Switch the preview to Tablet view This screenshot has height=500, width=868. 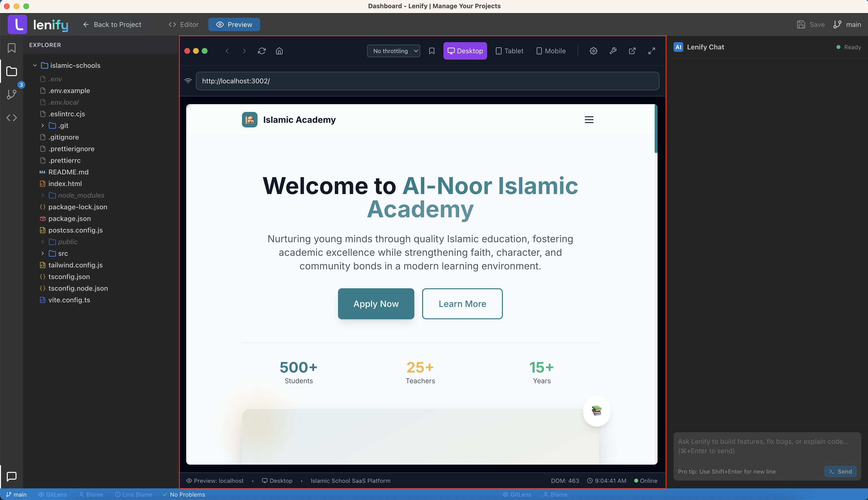tap(509, 51)
